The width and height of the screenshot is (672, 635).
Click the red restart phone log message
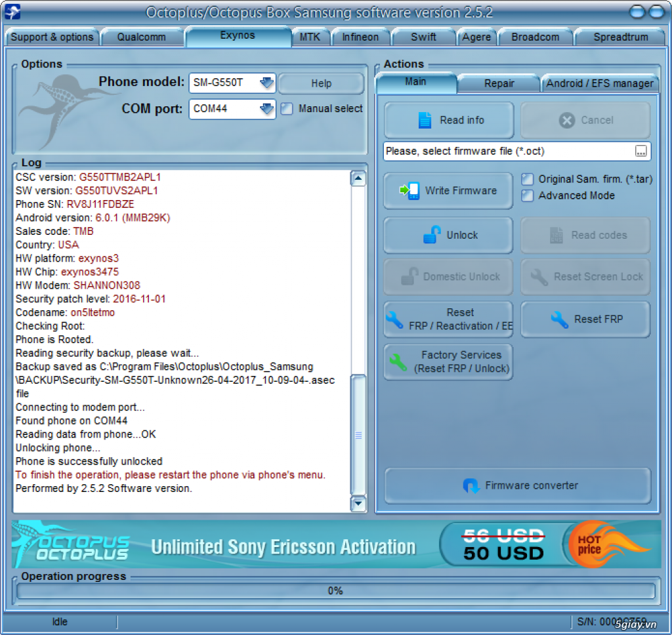[171, 475]
